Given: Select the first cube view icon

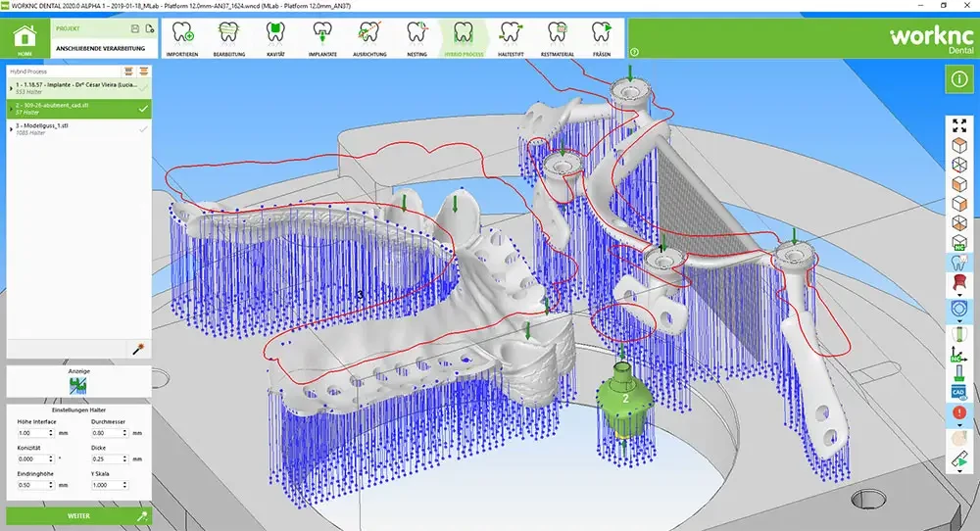Looking at the screenshot, I should (959, 146).
